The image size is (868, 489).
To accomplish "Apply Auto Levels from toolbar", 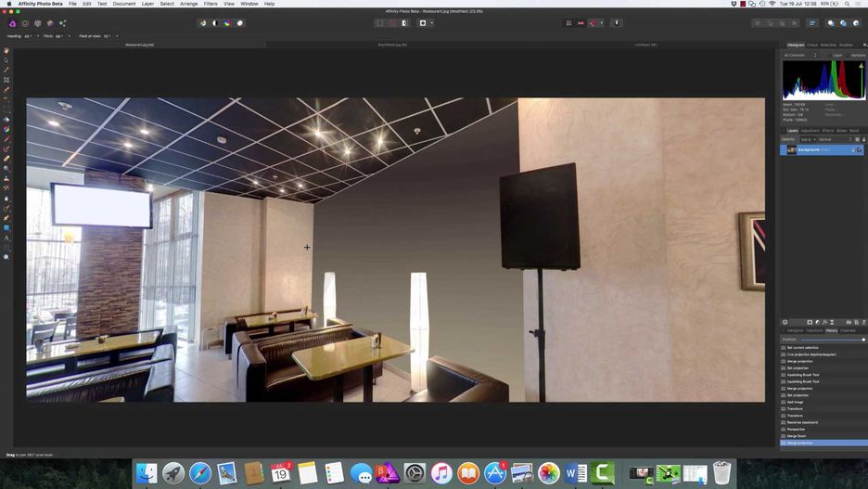I will pos(202,23).
